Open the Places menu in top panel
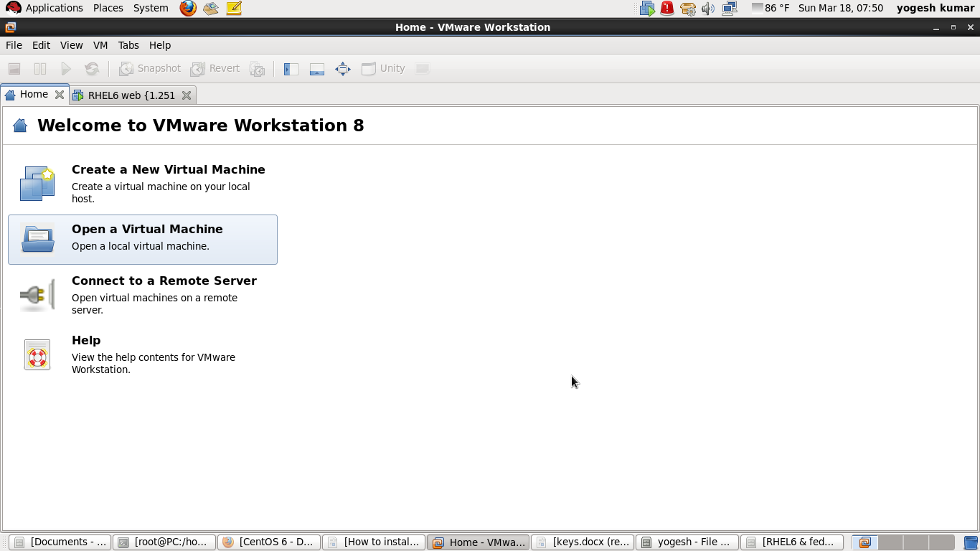The height and width of the screenshot is (551, 980). 108,8
